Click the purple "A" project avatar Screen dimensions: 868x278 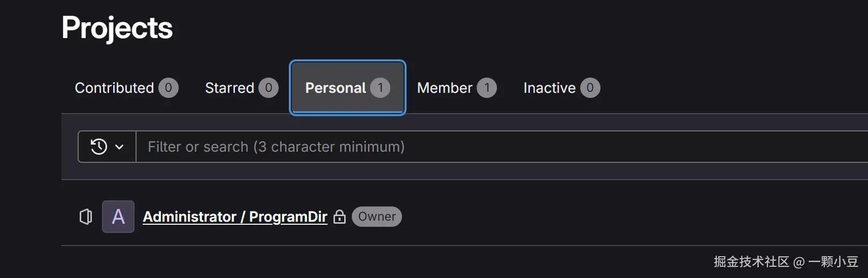click(x=118, y=217)
